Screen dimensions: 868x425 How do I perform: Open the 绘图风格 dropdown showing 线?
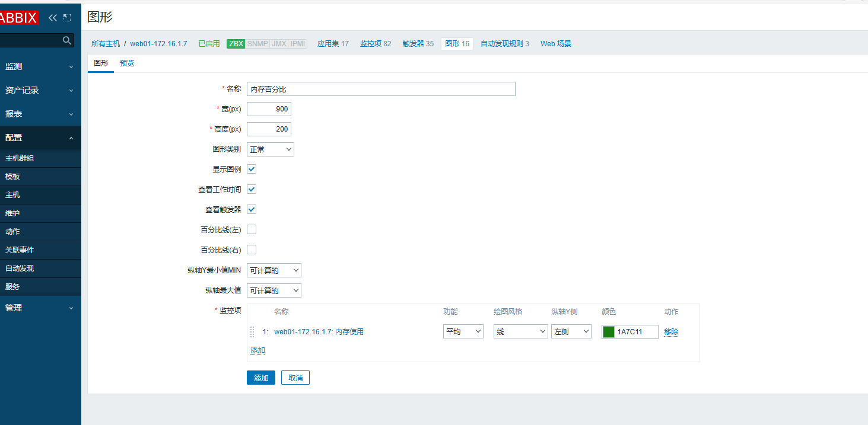point(521,331)
